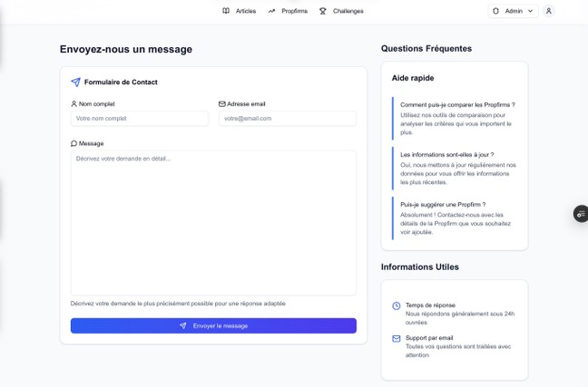Click the Articles book icon
Image resolution: width=588 pixels, height=387 pixels.
pos(226,11)
